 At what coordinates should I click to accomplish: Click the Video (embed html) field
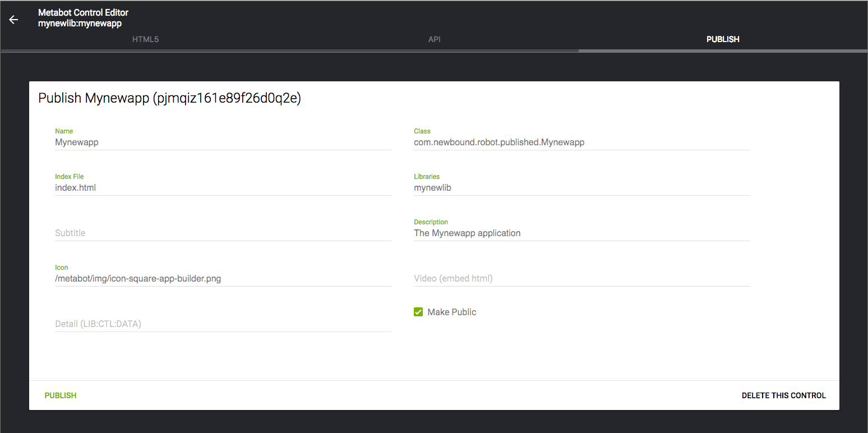point(582,279)
